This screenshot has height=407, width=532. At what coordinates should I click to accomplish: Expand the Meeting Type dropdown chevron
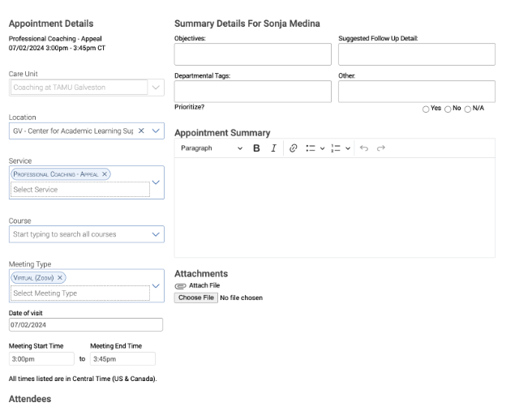pyautogui.click(x=156, y=285)
